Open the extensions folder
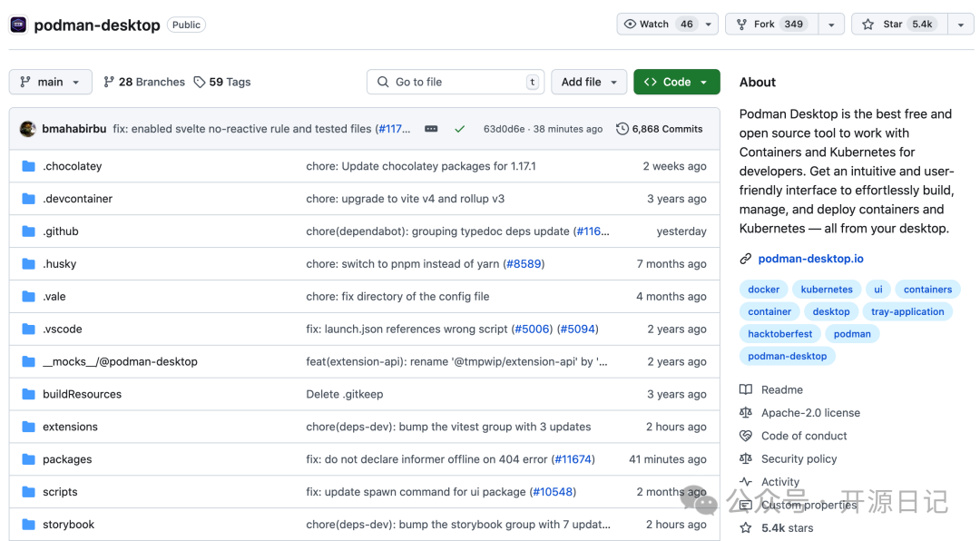This screenshot has height=541, width=980. pyautogui.click(x=70, y=427)
